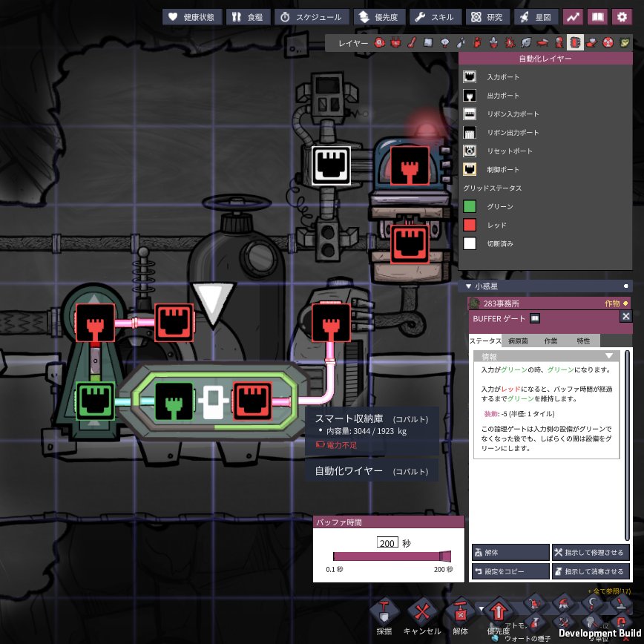The height and width of the screenshot is (644, 644).
Task: Click the slider handle at 200 秒
Action: (445, 556)
